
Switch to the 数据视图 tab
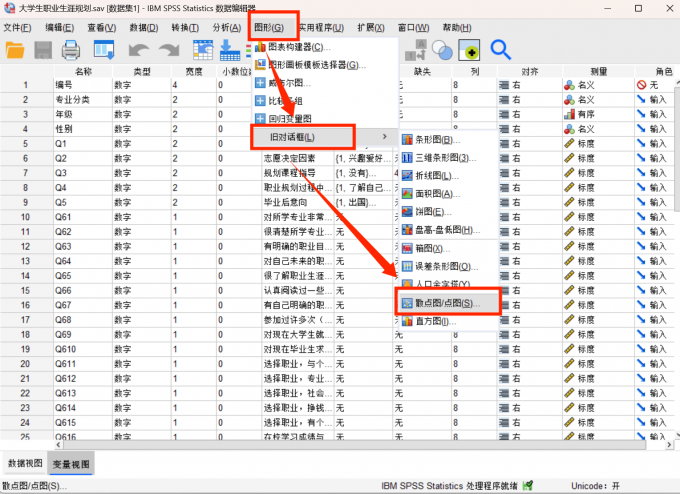click(x=25, y=463)
